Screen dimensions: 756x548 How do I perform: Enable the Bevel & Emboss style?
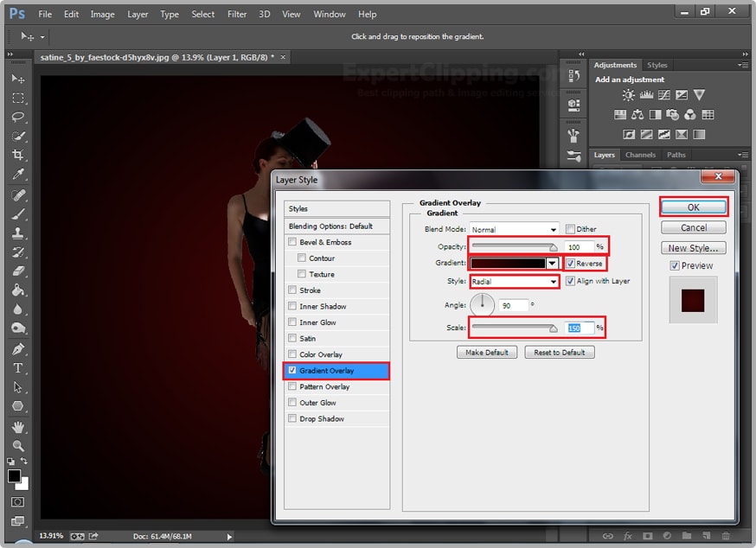coord(292,242)
